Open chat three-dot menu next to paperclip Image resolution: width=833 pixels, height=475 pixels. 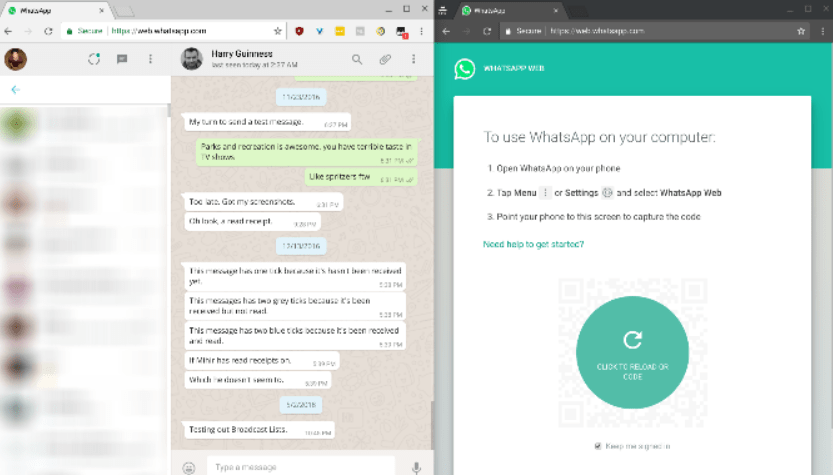click(x=413, y=59)
